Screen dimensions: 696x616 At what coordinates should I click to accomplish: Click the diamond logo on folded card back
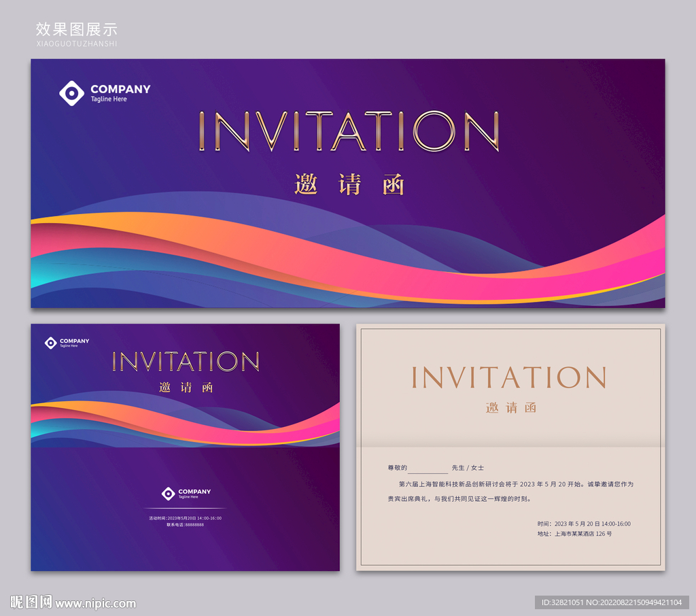tap(169, 494)
